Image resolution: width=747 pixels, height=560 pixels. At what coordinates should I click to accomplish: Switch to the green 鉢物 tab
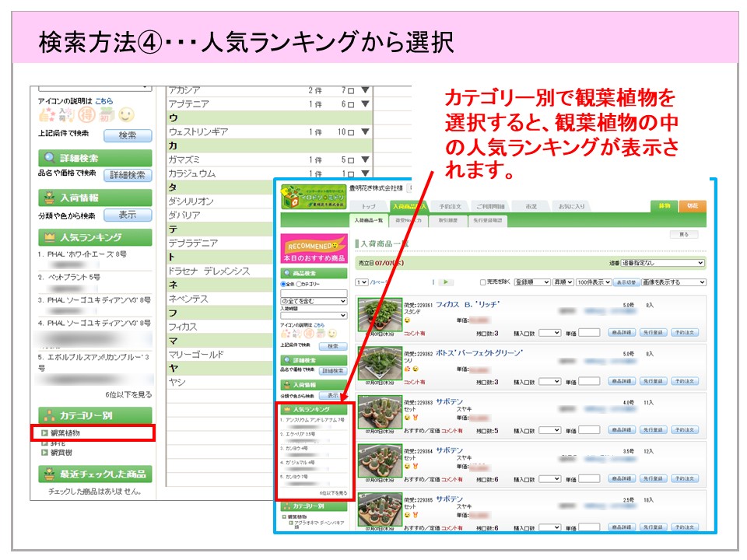pyautogui.click(x=665, y=206)
